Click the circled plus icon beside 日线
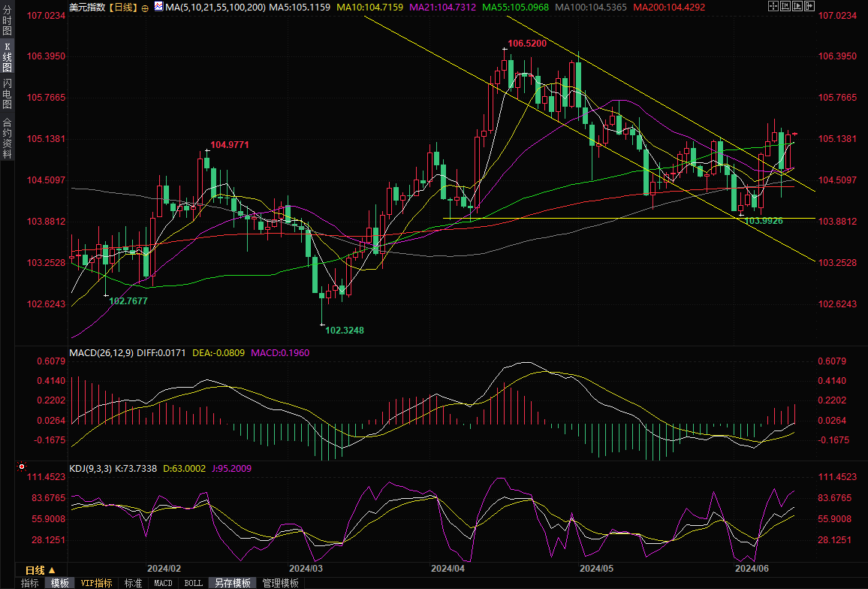This screenshot has width=868, height=589. (x=145, y=7)
